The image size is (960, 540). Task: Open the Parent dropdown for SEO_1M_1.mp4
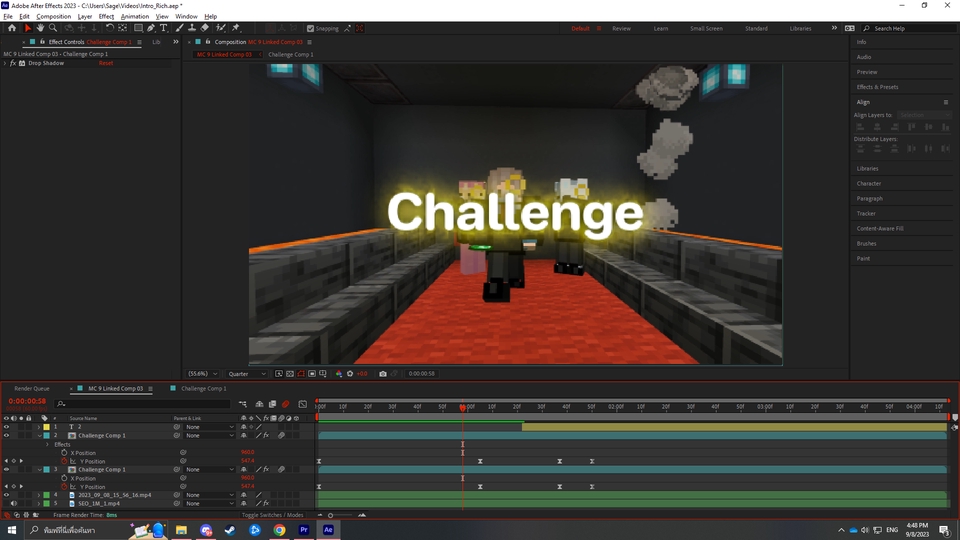tap(209, 503)
